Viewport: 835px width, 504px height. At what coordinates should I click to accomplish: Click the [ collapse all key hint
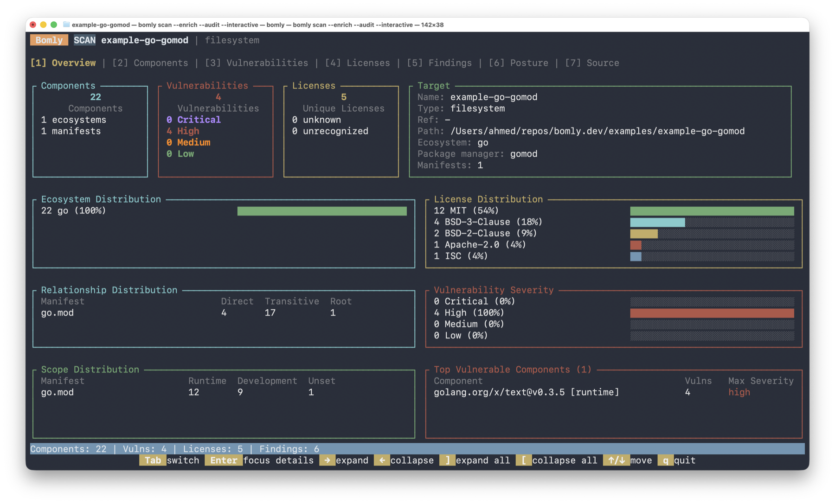(524, 460)
